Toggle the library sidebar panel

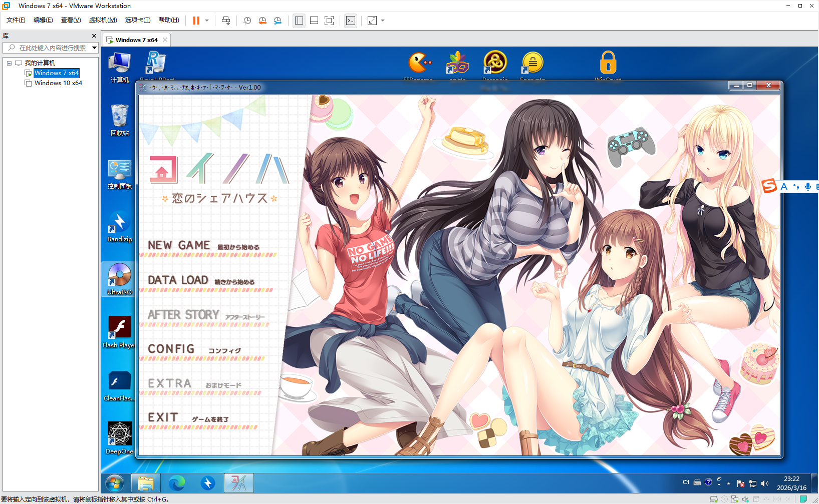(299, 21)
